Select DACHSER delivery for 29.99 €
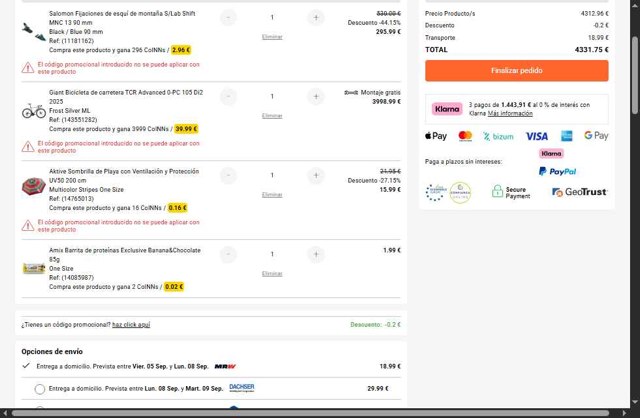 pyautogui.click(x=40, y=389)
